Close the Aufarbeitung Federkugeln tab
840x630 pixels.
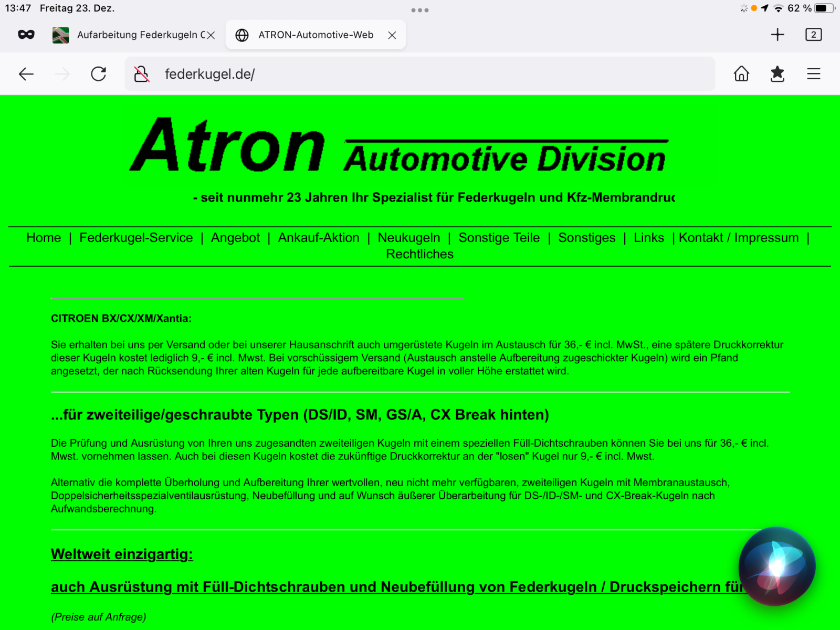point(211,35)
